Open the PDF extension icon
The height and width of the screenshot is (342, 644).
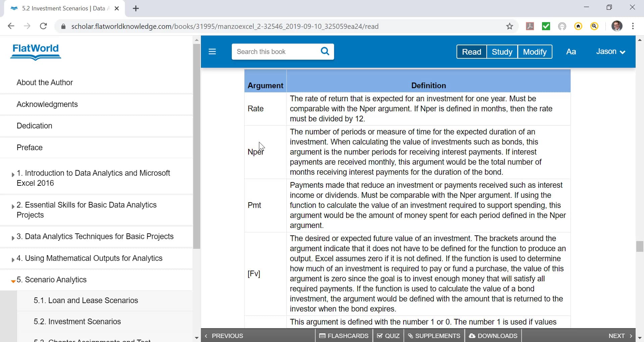coord(530,26)
